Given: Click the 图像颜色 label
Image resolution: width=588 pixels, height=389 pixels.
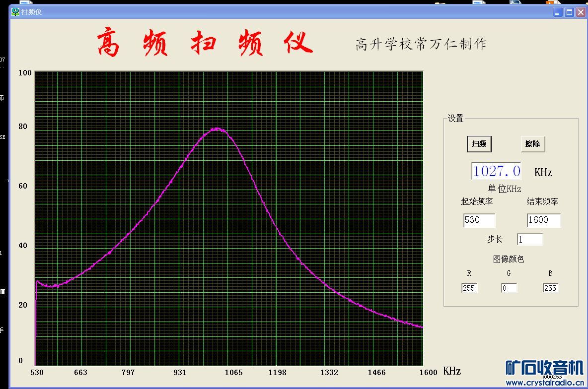Looking at the screenshot, I should [x=509, y=259].
